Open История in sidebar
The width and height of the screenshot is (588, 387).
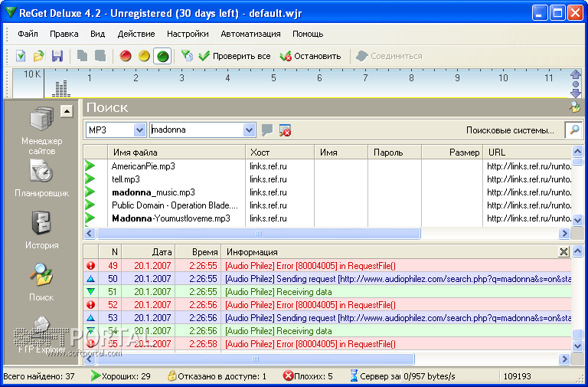pyautogui.click(x=41, y=230)
